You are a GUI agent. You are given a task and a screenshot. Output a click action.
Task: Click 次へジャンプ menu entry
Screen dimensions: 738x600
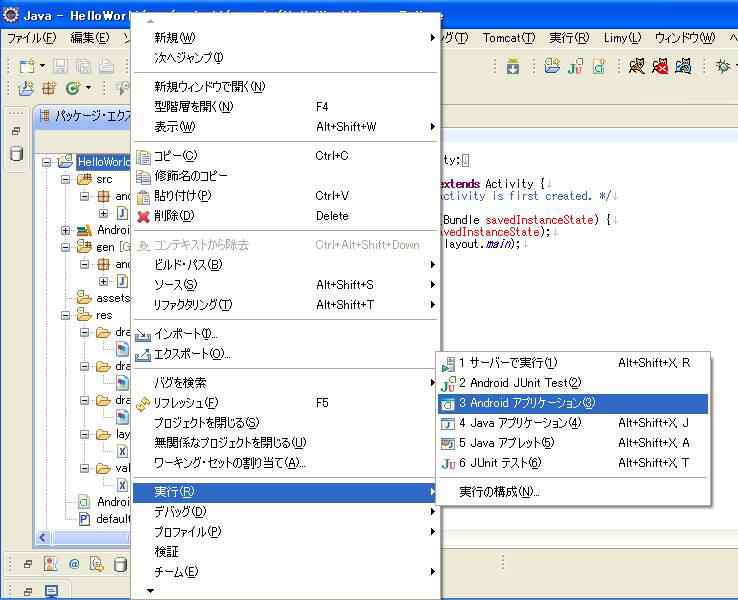pyautogui.click(x=286, y=57)
